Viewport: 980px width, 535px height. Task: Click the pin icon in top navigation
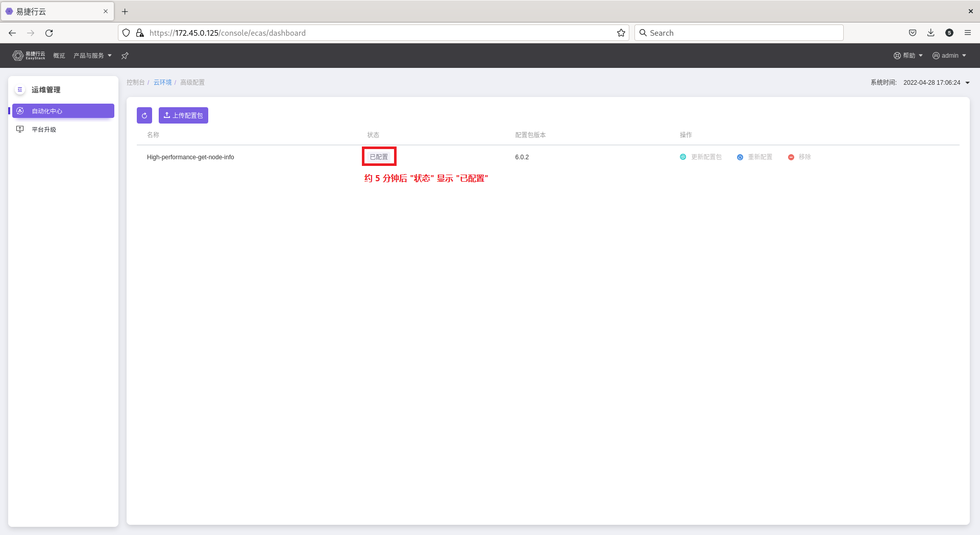(x=125, y=56)
